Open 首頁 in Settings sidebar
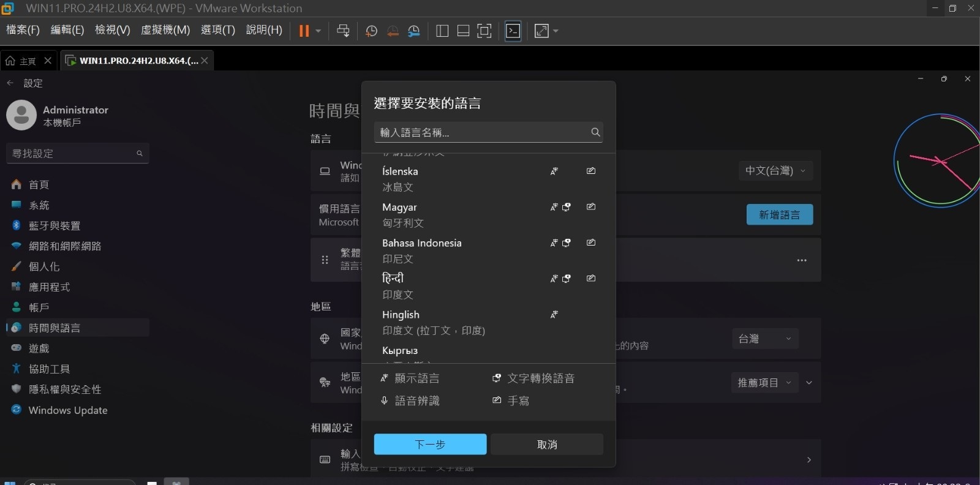The image size is (980, 485). coord(39,184)
